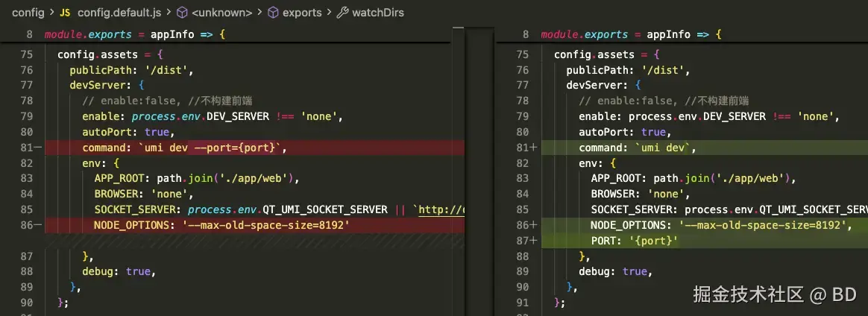The height and width of the screenshot is (316, 868).
Task: Click devServer: { in left pane
Action: [107, 86]
